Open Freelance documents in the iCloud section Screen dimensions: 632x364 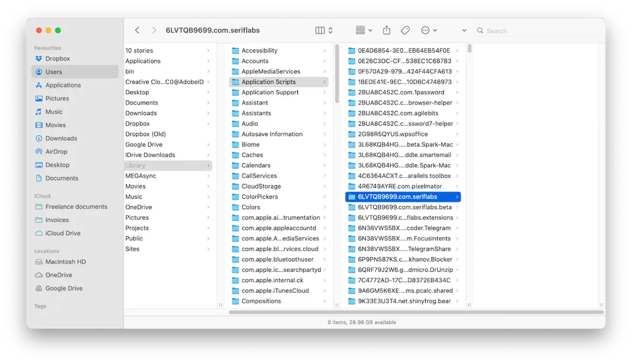pos(75,207)
